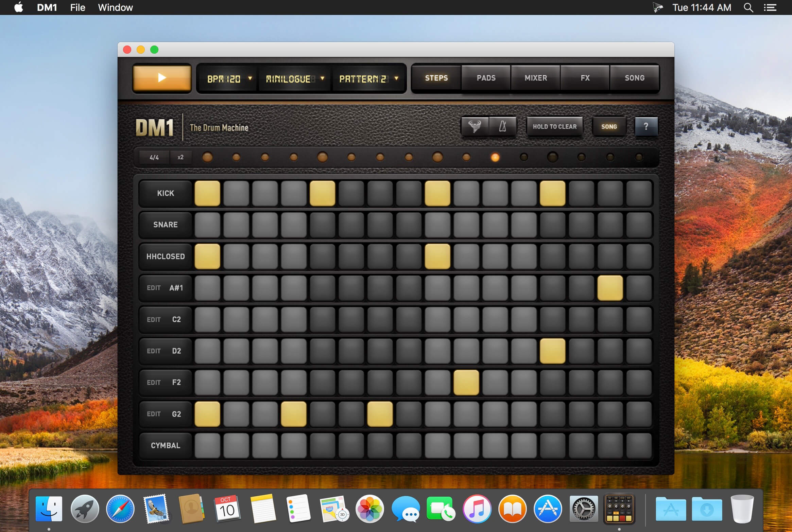Open Messages from the Dock
792x532 pixels.
coord(406,509)
